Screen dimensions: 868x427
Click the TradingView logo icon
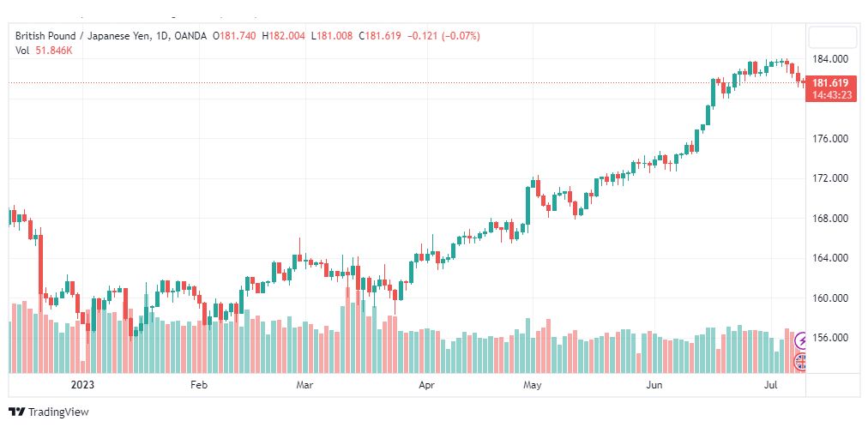pyautogui.click(x=18, y=412)
